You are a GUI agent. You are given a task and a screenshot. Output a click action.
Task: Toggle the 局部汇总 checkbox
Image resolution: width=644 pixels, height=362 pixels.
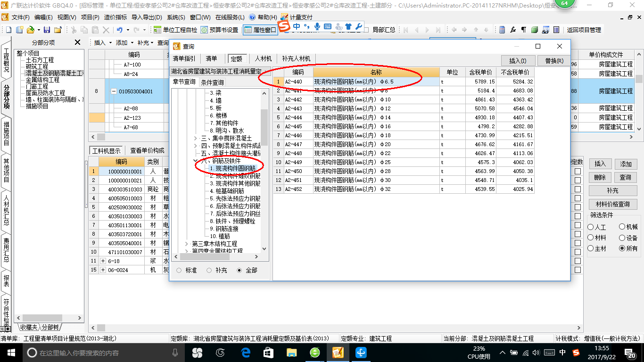pyautogui.click(x=367, y=30)
